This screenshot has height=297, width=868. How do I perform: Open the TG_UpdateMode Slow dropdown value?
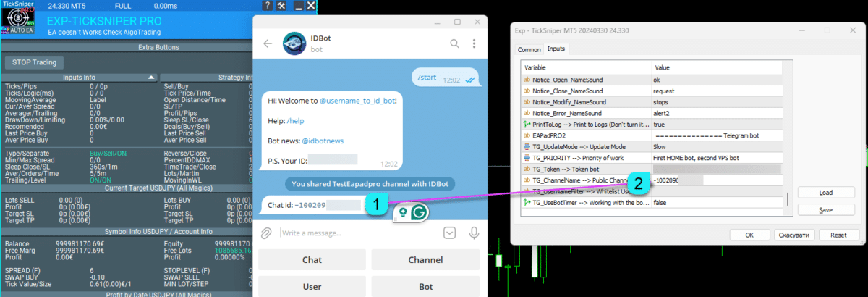pos(716,146)
